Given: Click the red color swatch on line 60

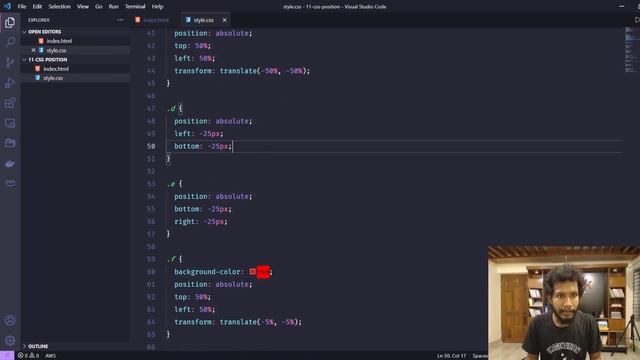Looking at the screenshot, I should coord(253,271).
